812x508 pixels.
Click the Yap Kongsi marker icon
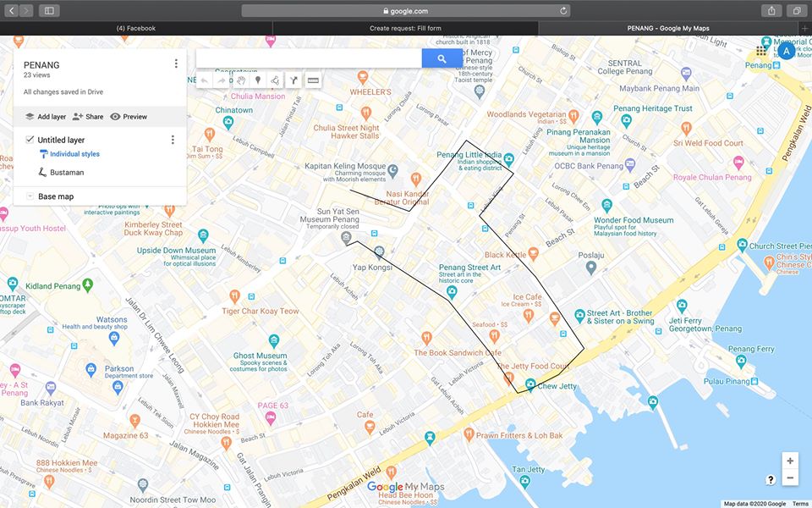tap(379, 253)
